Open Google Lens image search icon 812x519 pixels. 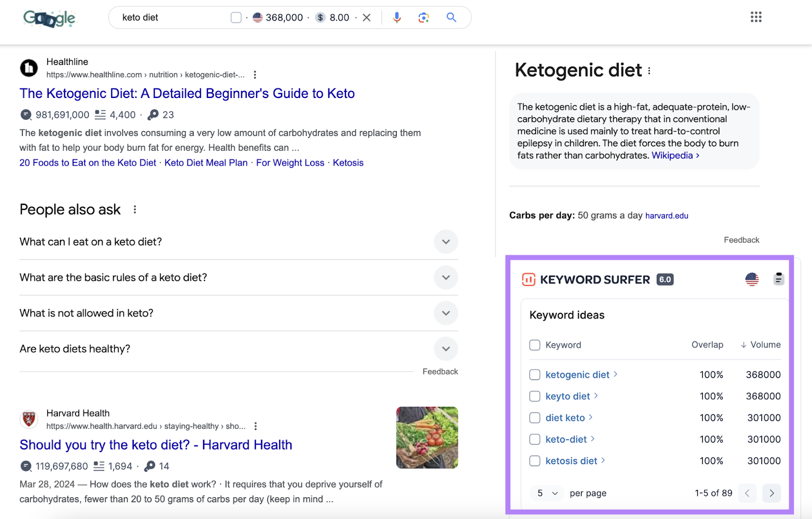[x=424, y=18]
